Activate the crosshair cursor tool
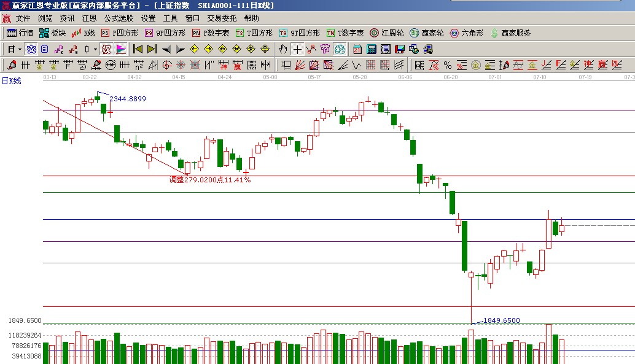This screenshot has width=635, height=364. (x=297, y=49)
